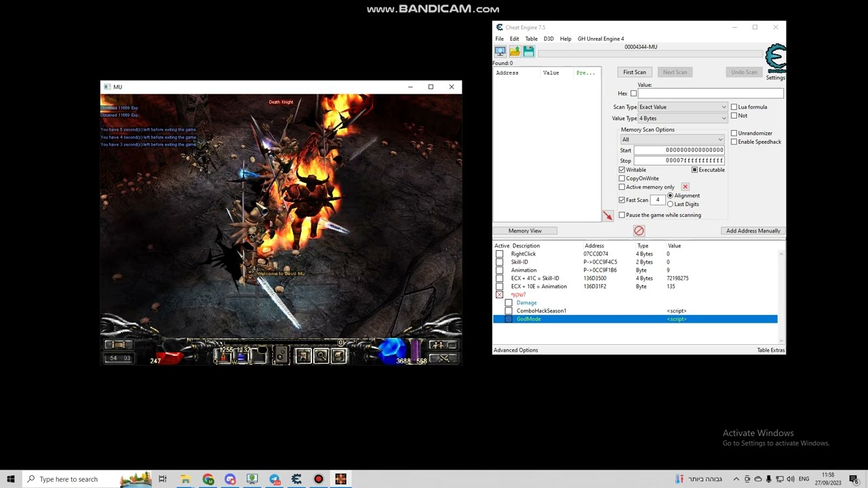868x488 pixels.
Task: Toggle the CopyOnWrite checkbox
Action: coord(622,179)
